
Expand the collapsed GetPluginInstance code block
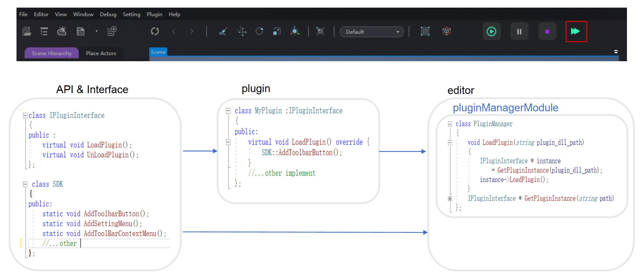point(450,198)
